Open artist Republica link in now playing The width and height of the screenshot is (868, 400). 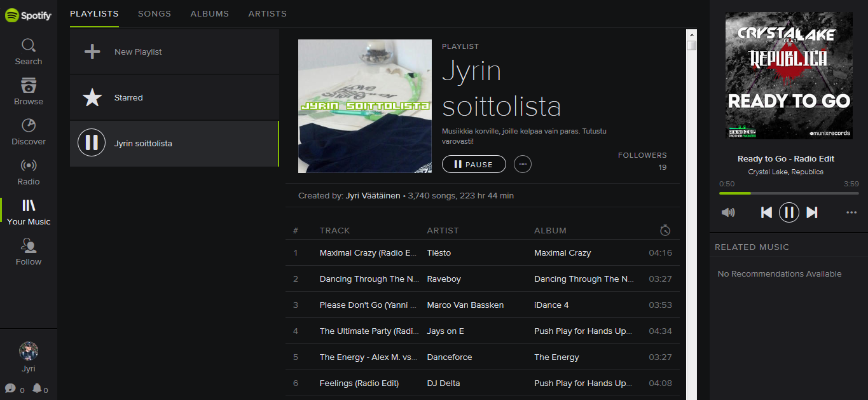(808, 172)
